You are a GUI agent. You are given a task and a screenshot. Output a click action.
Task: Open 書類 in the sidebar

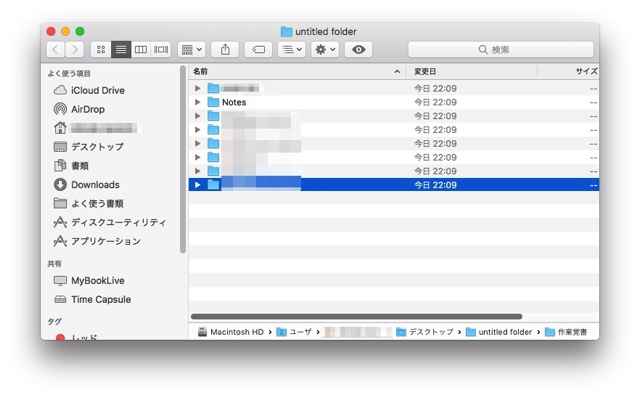(x=71, y=165)
